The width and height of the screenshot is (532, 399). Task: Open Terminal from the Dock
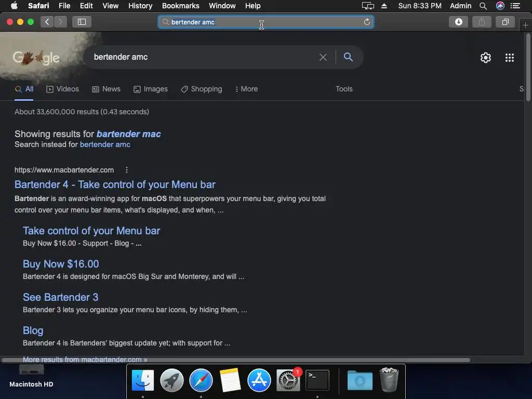[317, 380]
